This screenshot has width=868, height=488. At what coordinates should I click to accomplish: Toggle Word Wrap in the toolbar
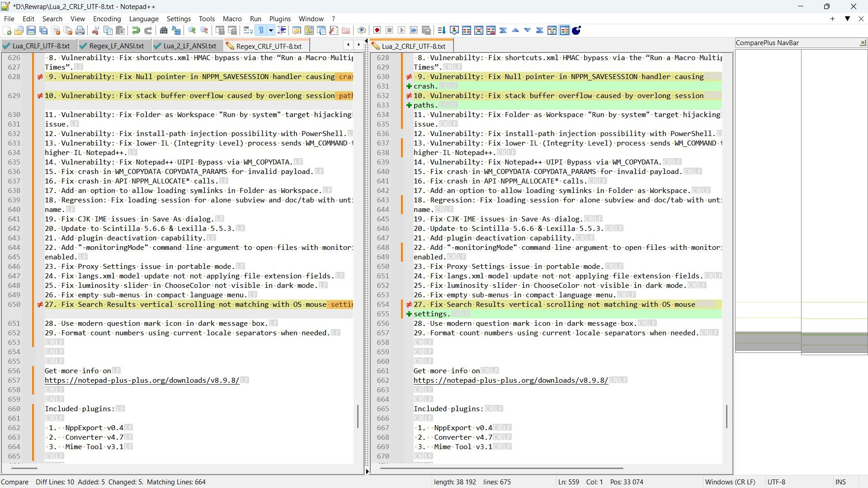click(248, 30)
